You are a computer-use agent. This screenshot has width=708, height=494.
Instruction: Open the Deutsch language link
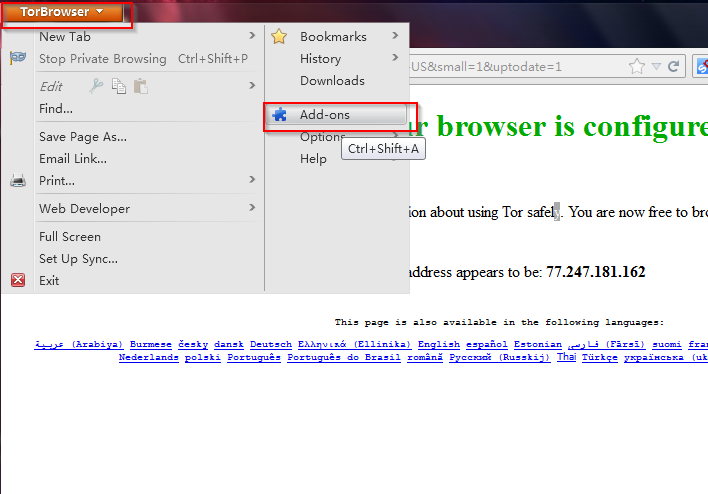pyautogui.click(x=271, y=344)
